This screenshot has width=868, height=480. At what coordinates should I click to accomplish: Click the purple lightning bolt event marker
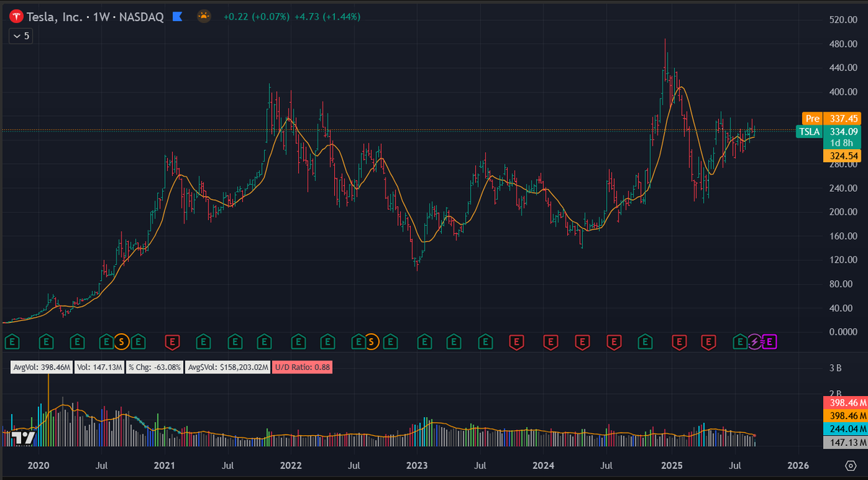[754, 340]
